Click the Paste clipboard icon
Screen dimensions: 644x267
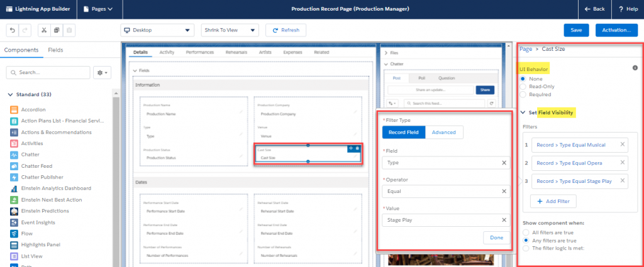coord(69,30)
